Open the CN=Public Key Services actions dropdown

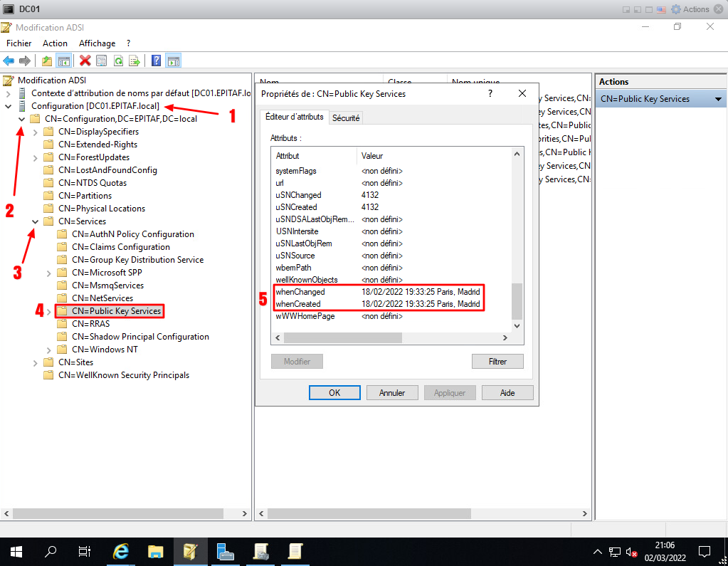tap(718, 99)
